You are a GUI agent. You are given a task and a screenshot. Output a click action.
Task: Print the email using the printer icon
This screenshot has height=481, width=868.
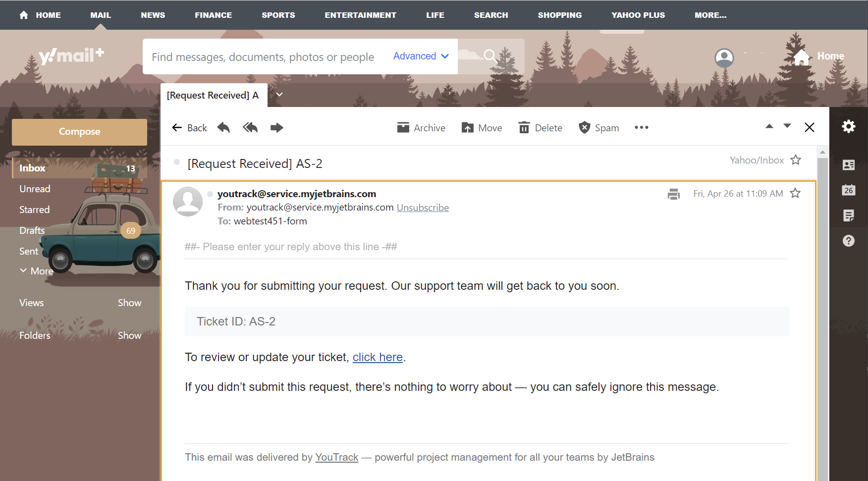point(673,194)
